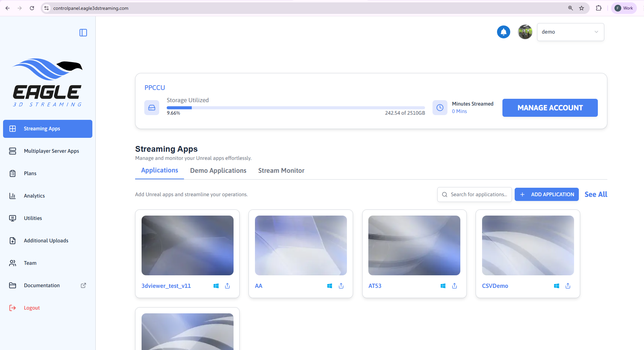
Task: Open the Analytics sidebar icon
Action: click(x=13, y=196)
